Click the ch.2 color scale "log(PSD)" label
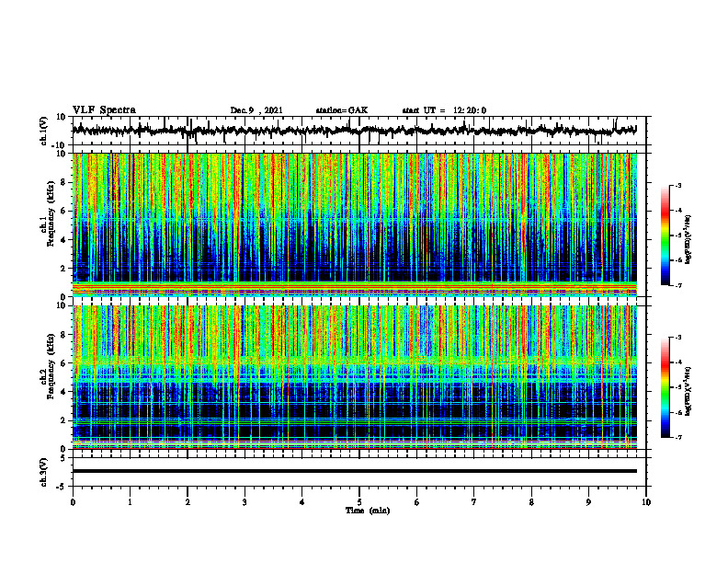Screen dimensions: 728x563 (x=689, y=391)
